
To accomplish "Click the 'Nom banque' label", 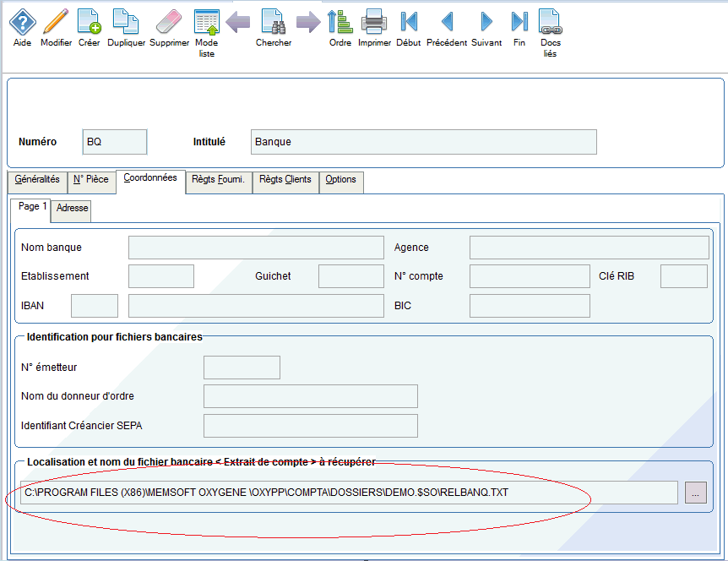I will click(x=51, y=248).
